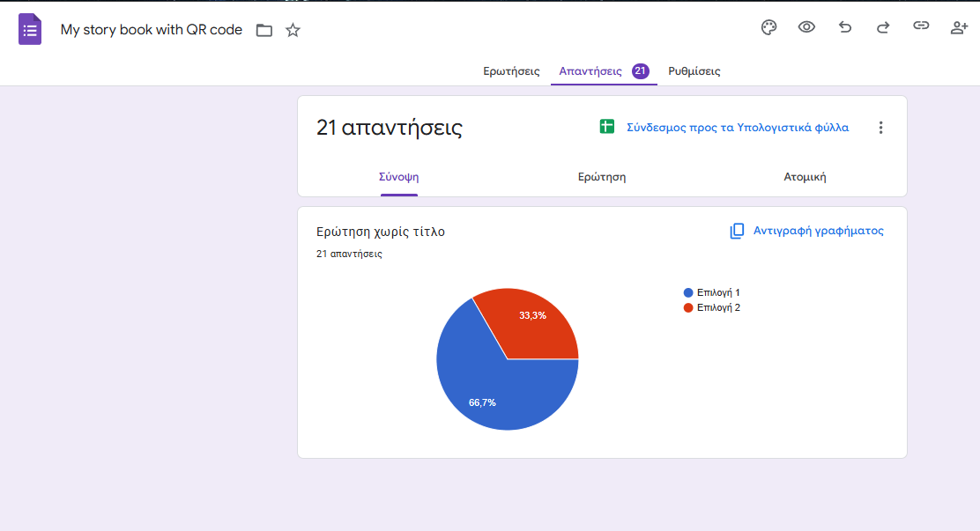Star the form My story book
980x531 pixels.
pyautogui.click(x=293, y=31)
